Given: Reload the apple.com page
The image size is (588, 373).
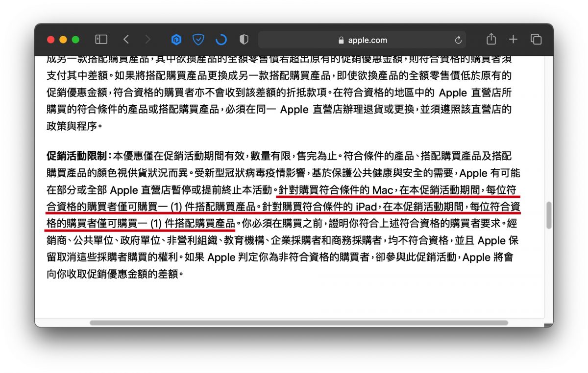Looking at the screenshot, I should pyautogui.click(x=459, y=40).
